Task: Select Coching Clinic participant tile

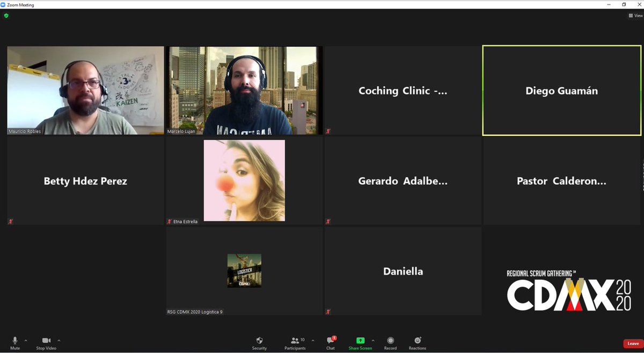Action: click(x=402, y=90)
